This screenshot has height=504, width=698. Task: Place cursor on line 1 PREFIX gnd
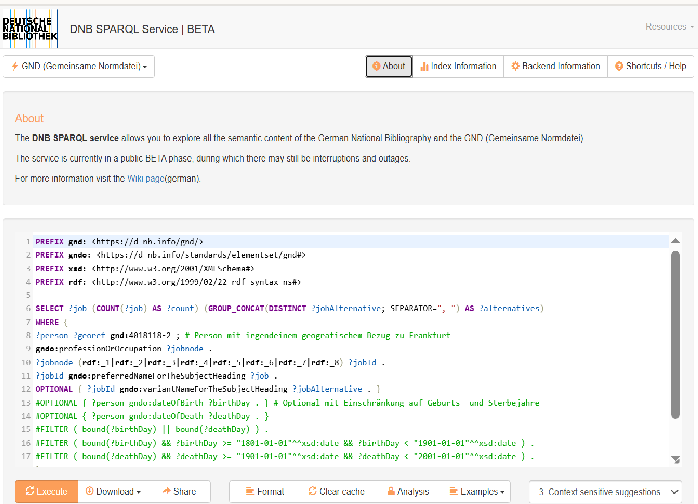[119, 242]
